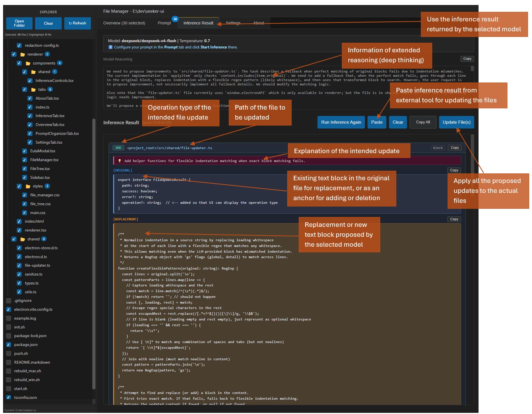Check the .gitignore file checkbox
The height and width of the screenshot is (414, 532).
click(x=8, y=301)
